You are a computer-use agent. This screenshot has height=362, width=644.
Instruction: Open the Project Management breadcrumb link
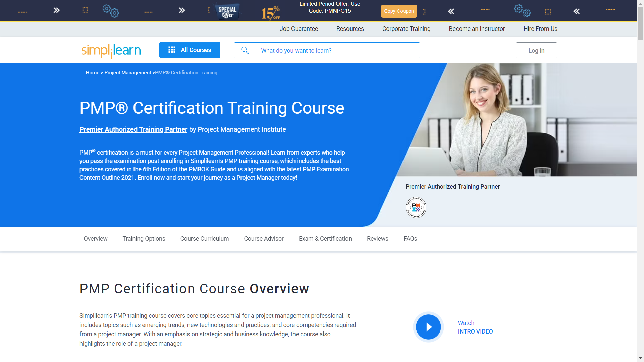point(127,72)
